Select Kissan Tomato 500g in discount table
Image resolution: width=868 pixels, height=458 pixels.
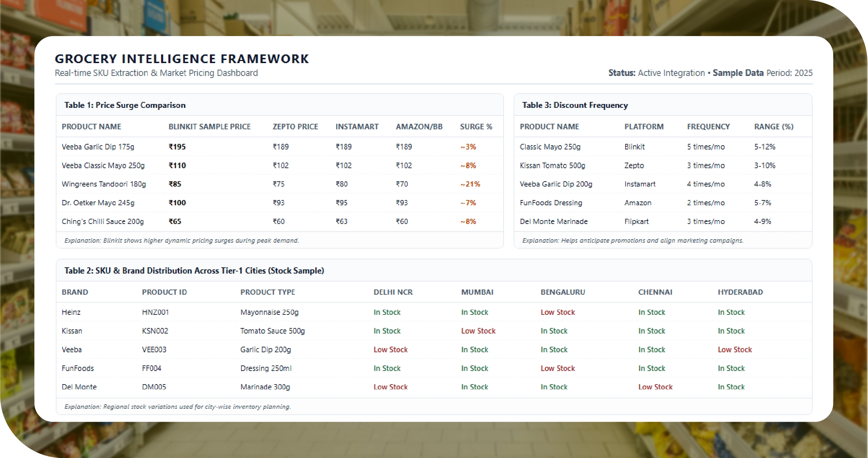tap(552, 165)
